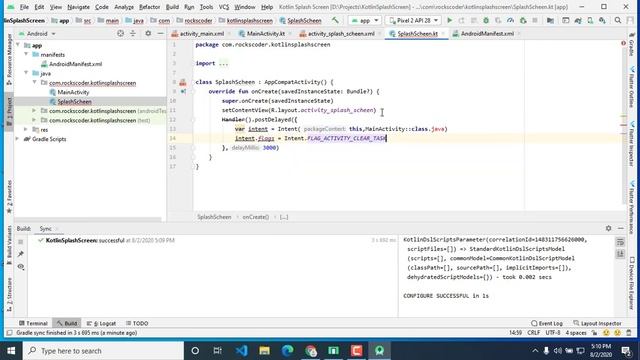This screenshot has width=640, height=360.
Task: Open Visual Studio Code from taskbar
Action: pyautogui.click(x=241, y=351)
